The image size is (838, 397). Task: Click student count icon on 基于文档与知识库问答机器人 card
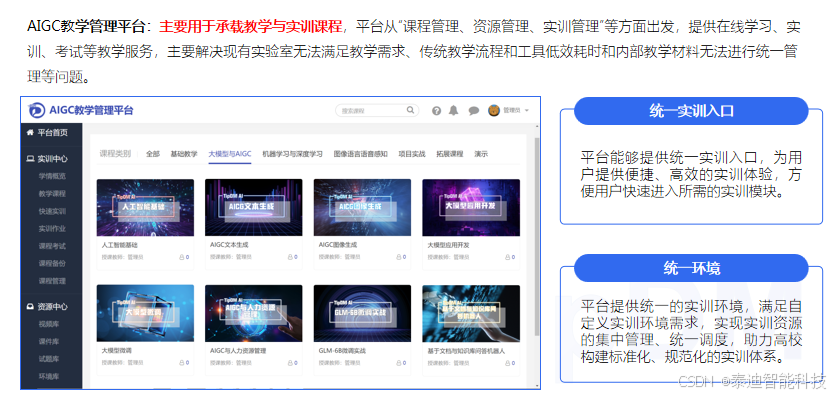[508, 363]
